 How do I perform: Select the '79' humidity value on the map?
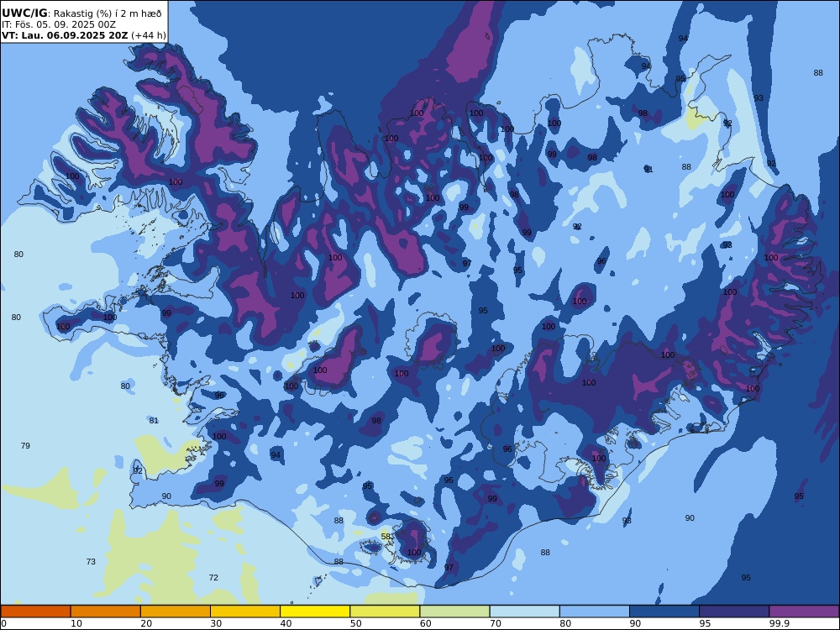[25, 446]
